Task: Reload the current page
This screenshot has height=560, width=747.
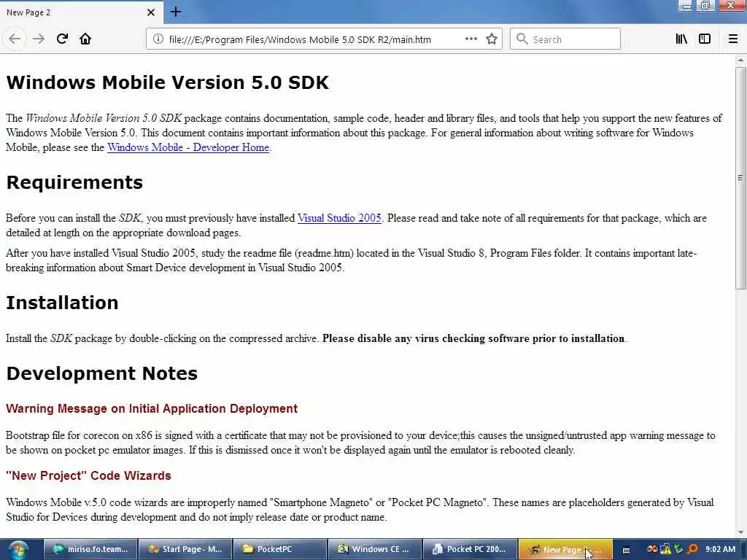Action: [62, 39]
